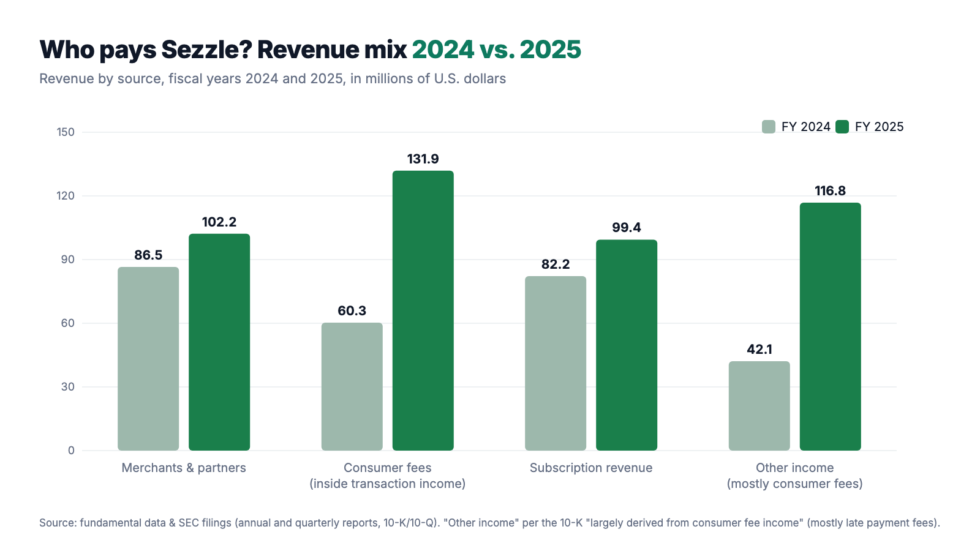
Task: Click the FY 2025 Merchants & partners bar
Action: 219,342
